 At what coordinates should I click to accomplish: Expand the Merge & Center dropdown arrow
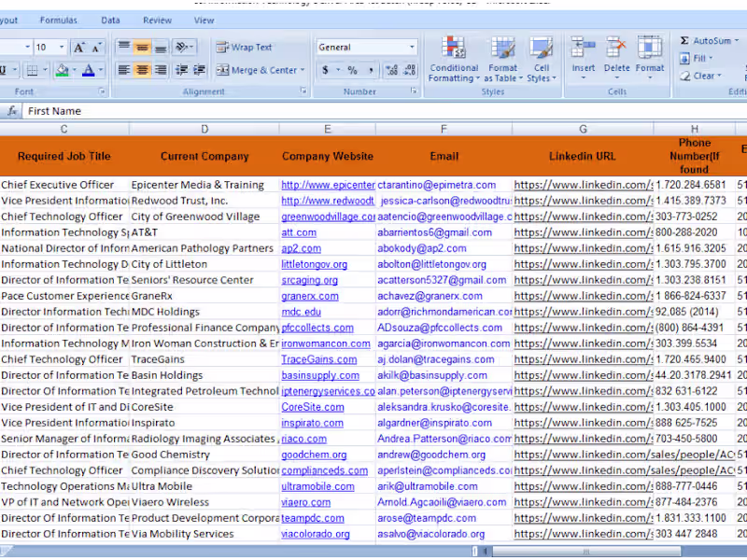coord(302,70)
